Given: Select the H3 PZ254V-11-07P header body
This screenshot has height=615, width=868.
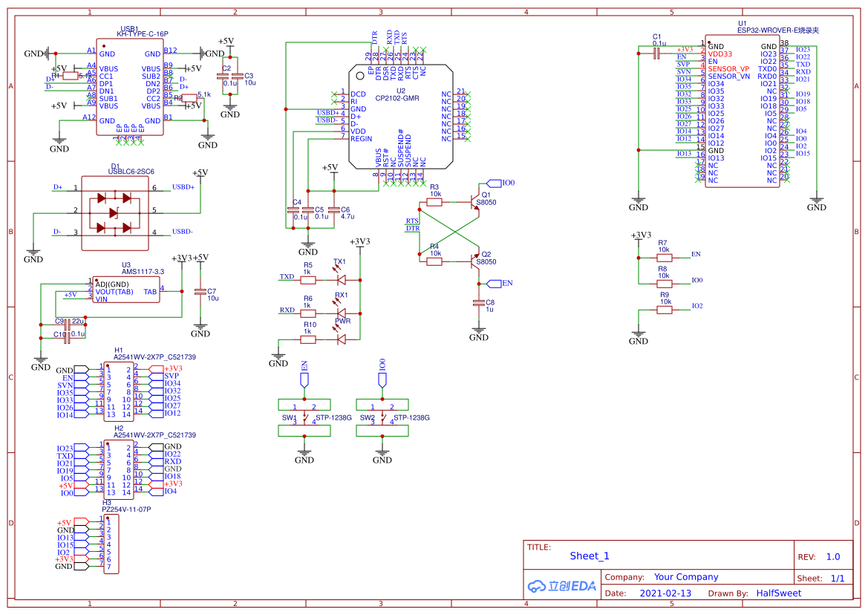Looking at the screenshot, I should coord(111,544).
